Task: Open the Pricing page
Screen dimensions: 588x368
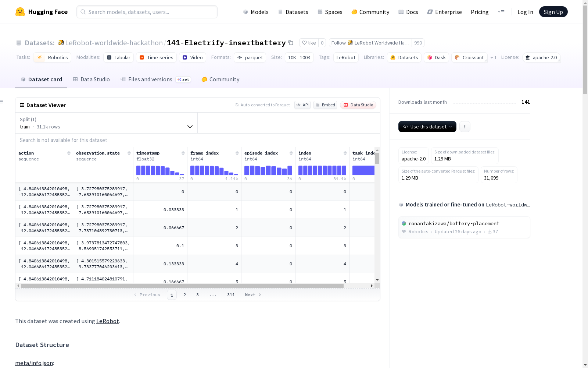Action: click(480, 12)
